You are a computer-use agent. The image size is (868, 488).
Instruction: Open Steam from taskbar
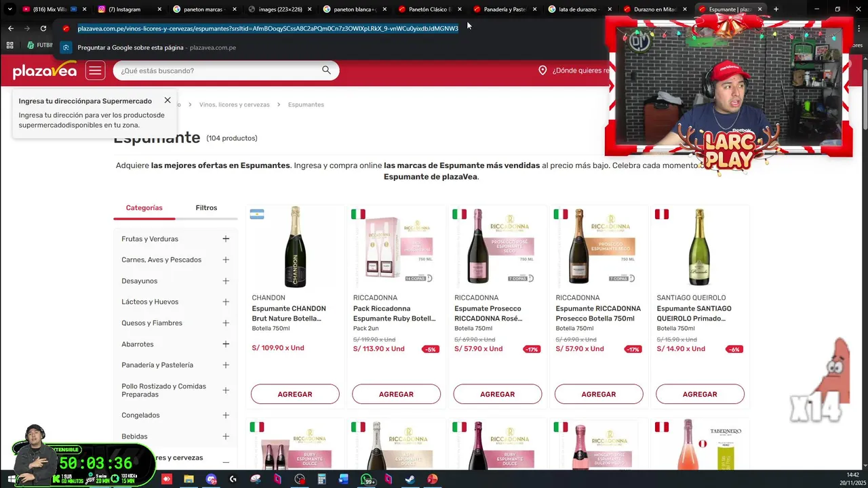coord(410,479)
